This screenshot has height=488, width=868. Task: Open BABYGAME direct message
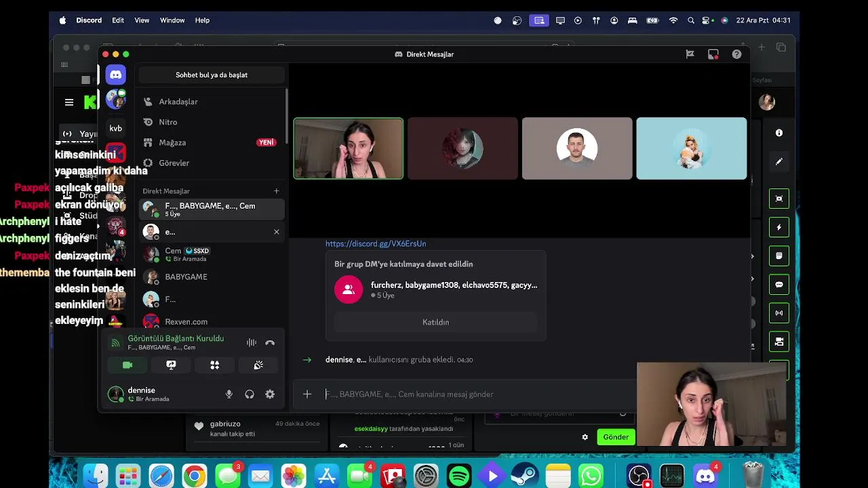(x=212, y=277)
